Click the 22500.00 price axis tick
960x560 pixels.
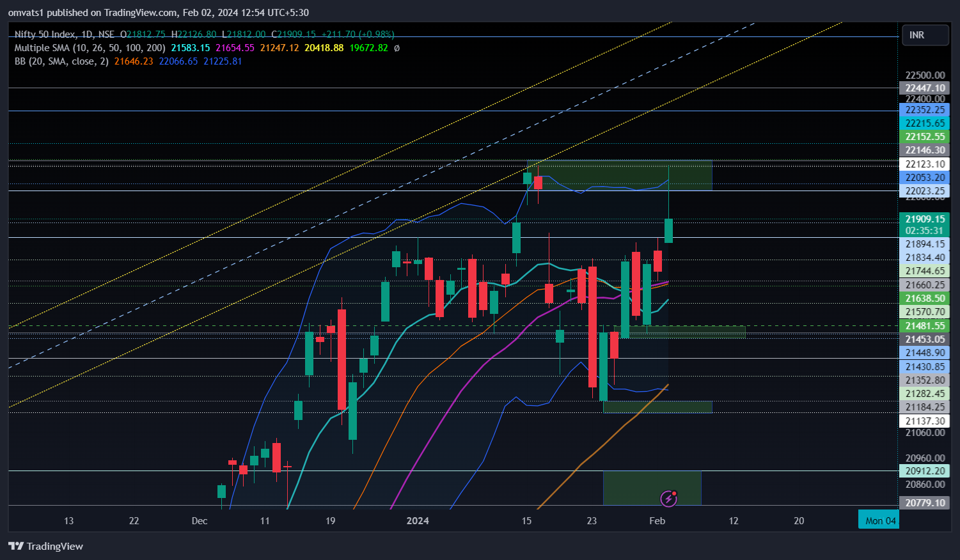[x=925, y=75]
